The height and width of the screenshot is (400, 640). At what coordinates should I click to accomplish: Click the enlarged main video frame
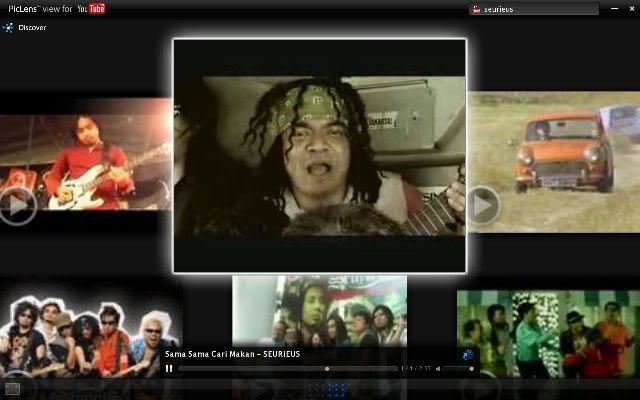320,156
